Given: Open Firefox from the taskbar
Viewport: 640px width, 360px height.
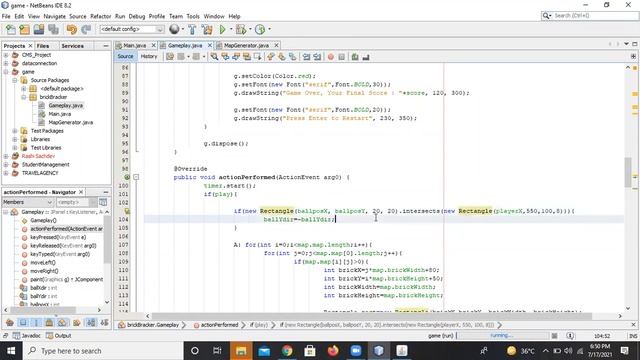Looking at the screenshot, I should (333, 351).
